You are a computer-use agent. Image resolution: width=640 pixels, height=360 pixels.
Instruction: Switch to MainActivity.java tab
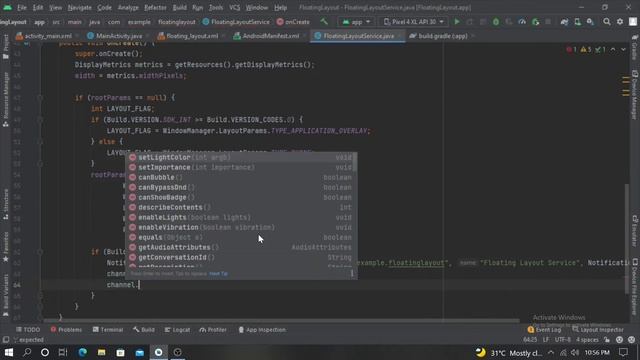coord(119,36)
